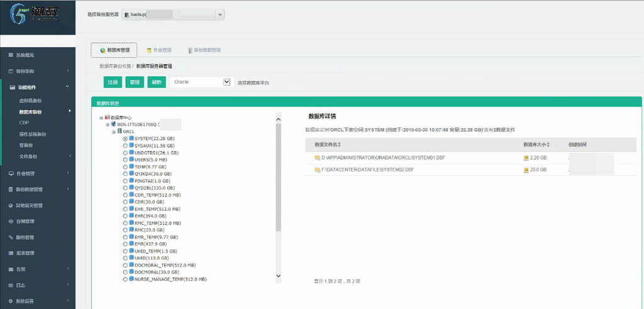Click the 系统概况 grid icon in sidebar
Screen dimensions: 644x309
coord(11,55)
